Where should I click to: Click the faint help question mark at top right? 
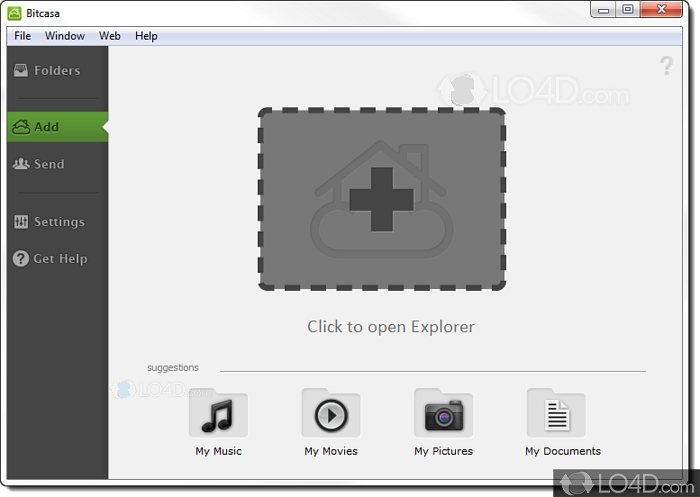tap(667, 66)
